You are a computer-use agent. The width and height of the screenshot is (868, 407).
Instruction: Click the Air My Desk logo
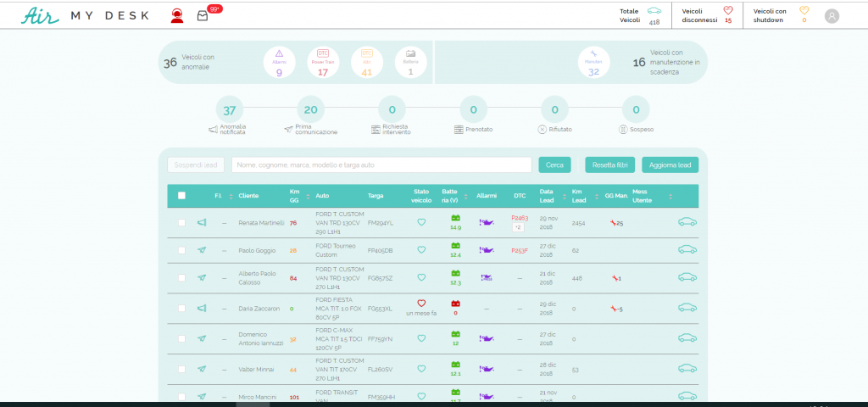(x=86, y=15)
